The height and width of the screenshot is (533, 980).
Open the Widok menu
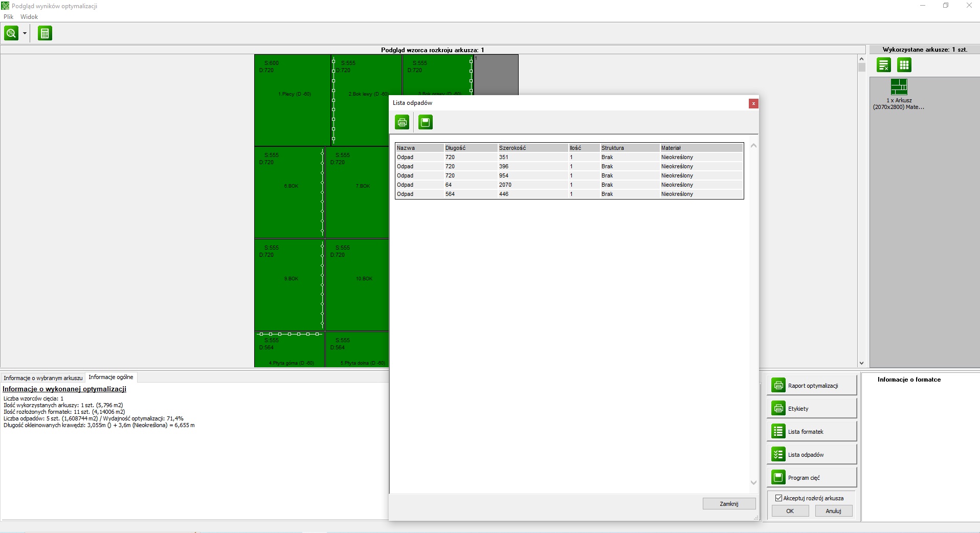pos(29,17)
